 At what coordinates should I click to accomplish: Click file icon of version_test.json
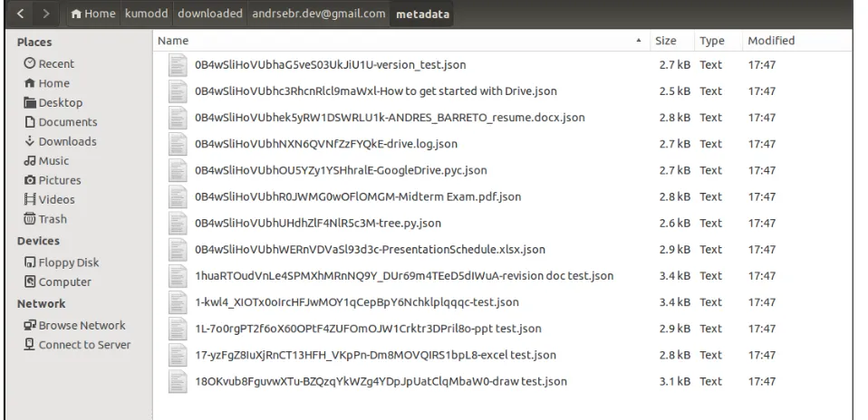tap(178, 65)
